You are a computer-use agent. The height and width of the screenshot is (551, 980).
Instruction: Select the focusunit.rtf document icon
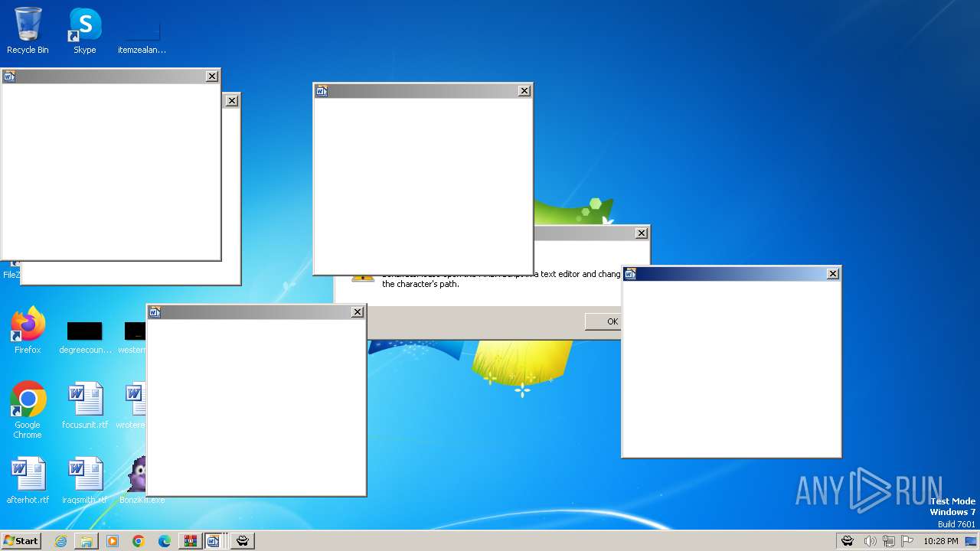tap(85, 406)
